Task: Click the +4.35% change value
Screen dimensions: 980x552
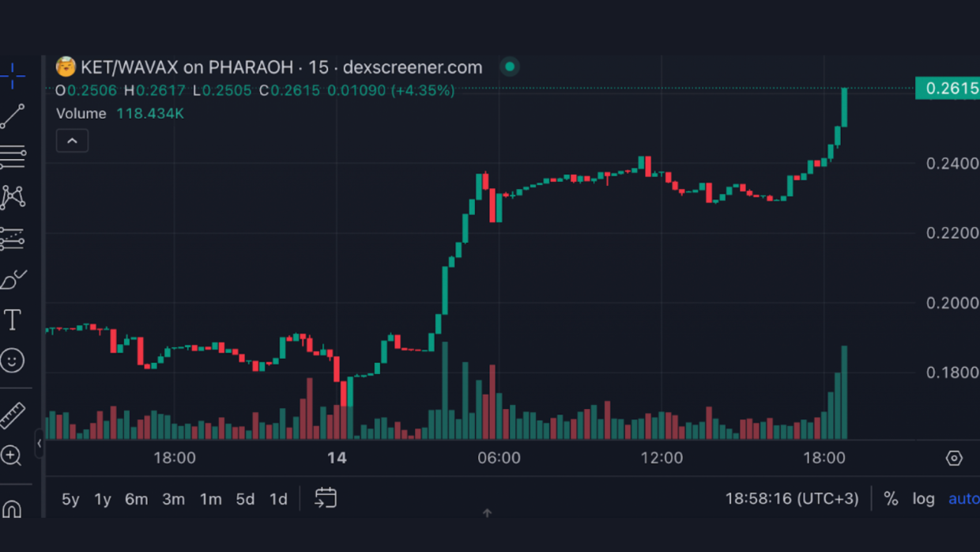Action: [423, 90]
